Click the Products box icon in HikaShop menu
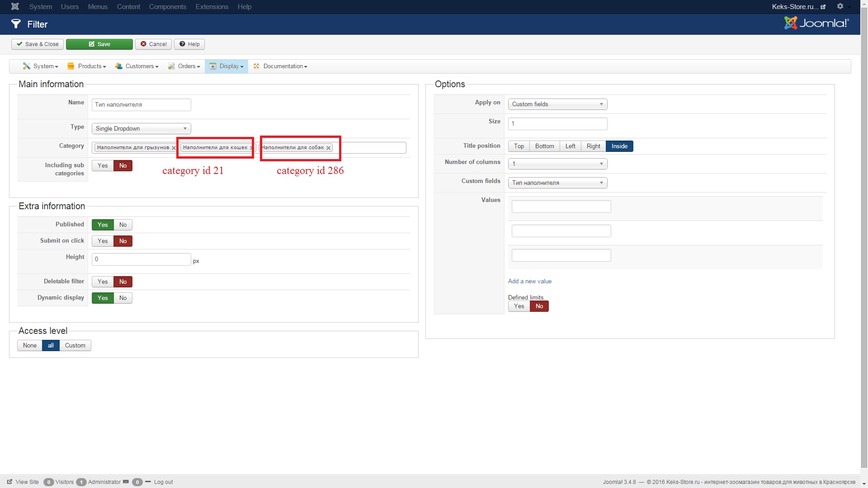This screenshot has height=488, width=868. tap(71, 66)
